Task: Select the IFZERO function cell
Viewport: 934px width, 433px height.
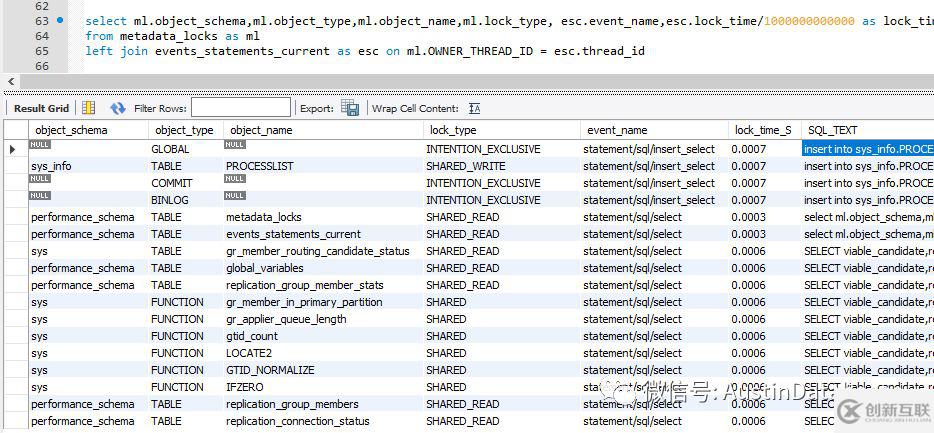Action: coord(323,387)
